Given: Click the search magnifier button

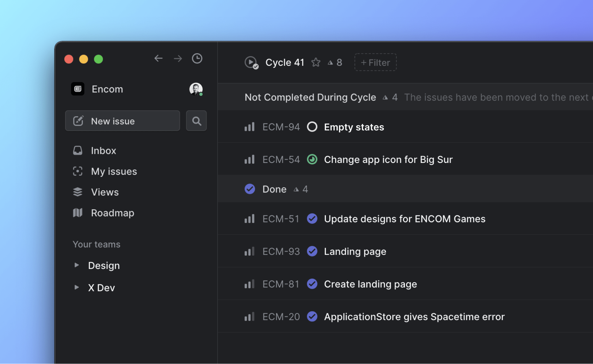Looking at the screenshot, I should 196,121.
